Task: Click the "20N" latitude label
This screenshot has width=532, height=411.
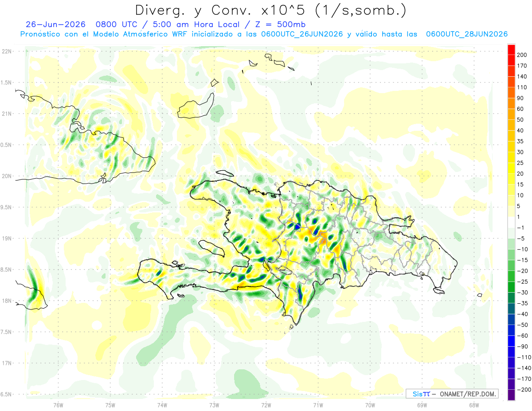Action: (x=7, y=176)
